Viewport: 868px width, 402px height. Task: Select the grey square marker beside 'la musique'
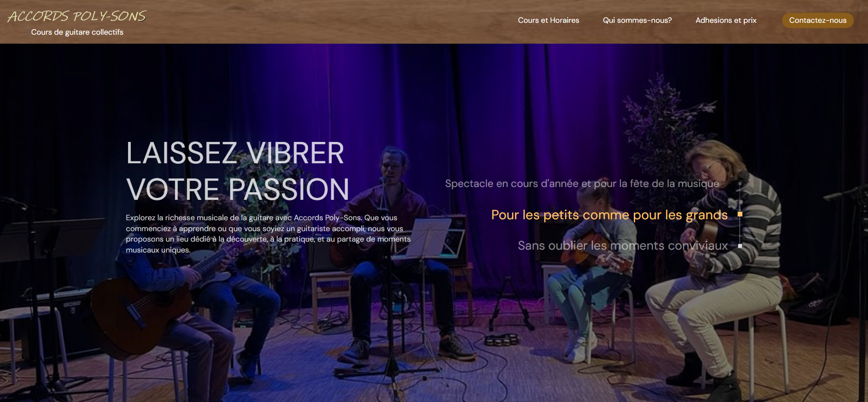click(740, 183)
